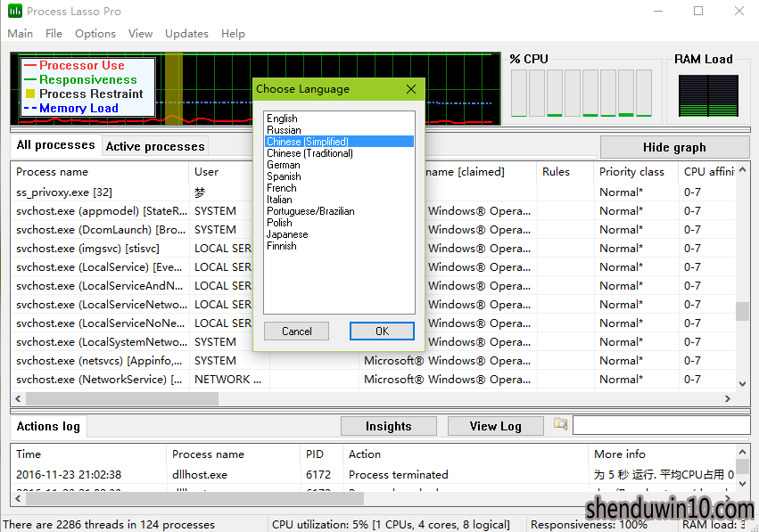Select Chinese (Simplified) language entry
Image resolution: width=759 pixels, height=532 pixels.
tap(339, 142)
